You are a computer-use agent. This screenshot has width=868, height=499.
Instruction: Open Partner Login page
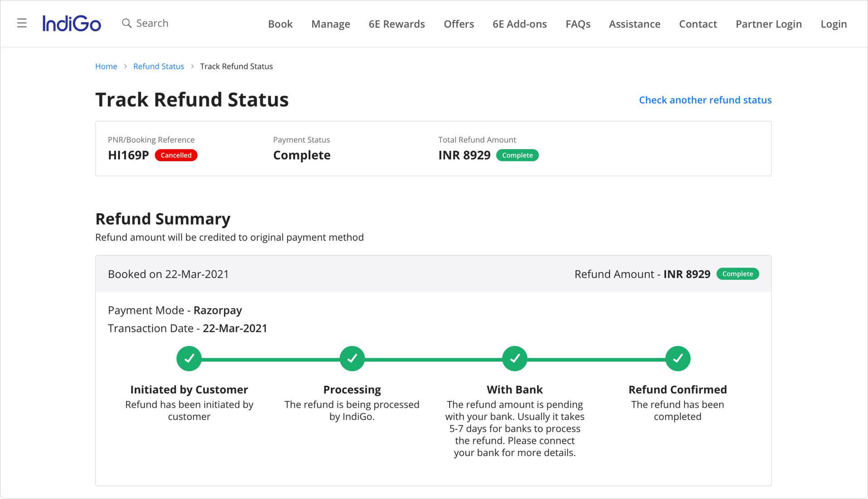pos(768,24)
